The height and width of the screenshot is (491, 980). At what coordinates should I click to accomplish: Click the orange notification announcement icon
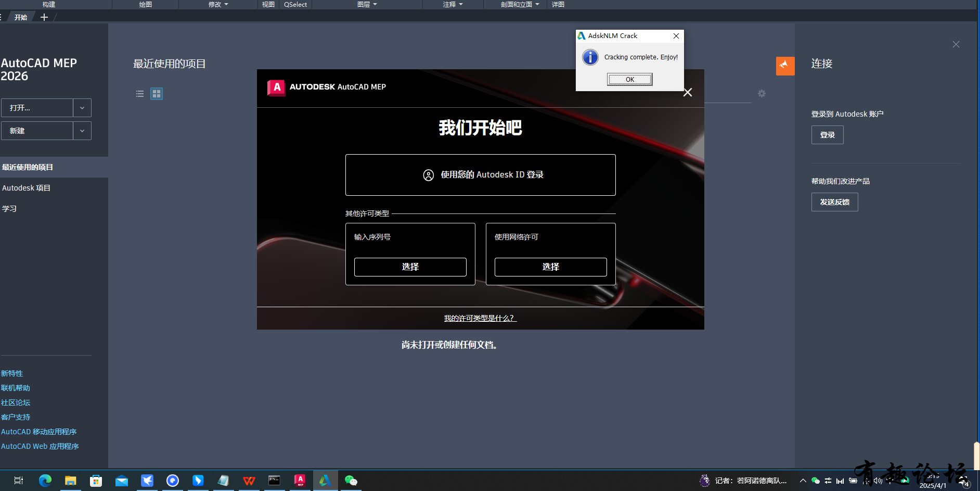click(785, 66)
